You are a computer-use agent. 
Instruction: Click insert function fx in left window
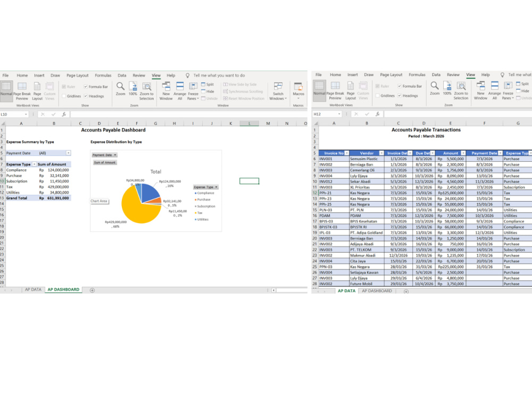(x=64, y=114)
